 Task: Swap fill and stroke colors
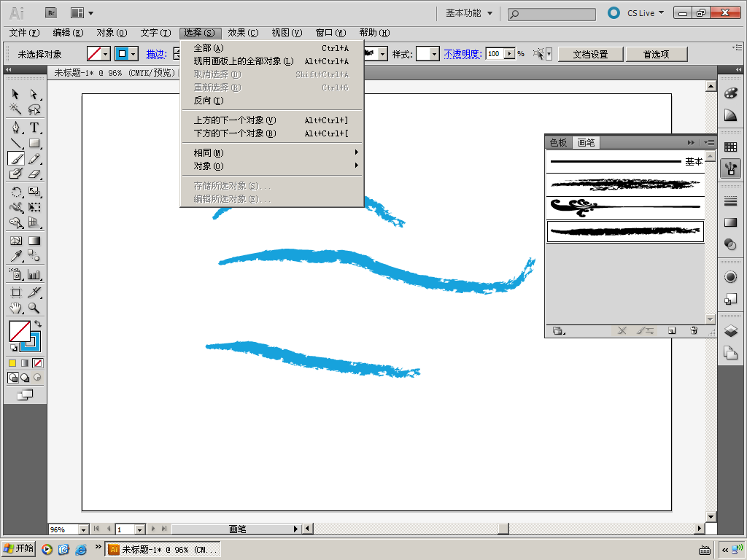point(38,324)
